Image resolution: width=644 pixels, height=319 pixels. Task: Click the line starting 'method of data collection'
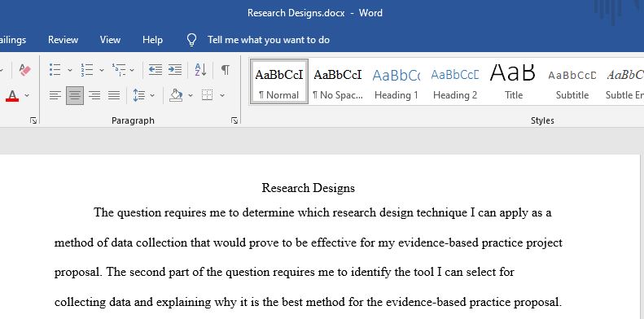[309, 243]
